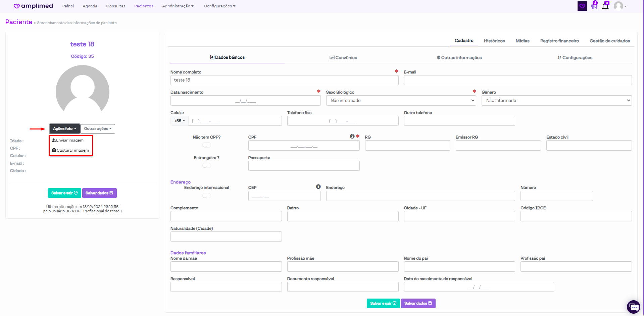Image resolution: width=644 pixels, height=316 pixels.
Task: Expand the Gênero dropdown
Action: pyautogui.click(x=556, y=101)
